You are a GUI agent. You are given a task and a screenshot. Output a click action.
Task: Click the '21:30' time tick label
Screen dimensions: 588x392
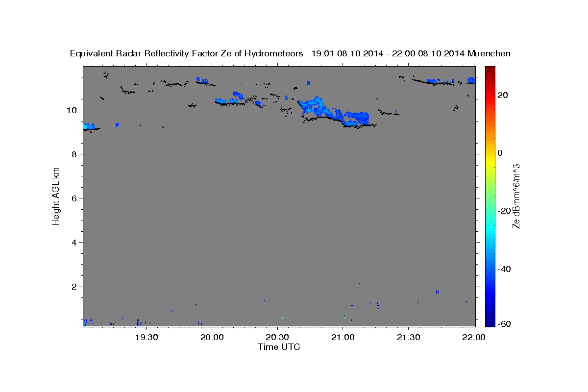point(408,337)
